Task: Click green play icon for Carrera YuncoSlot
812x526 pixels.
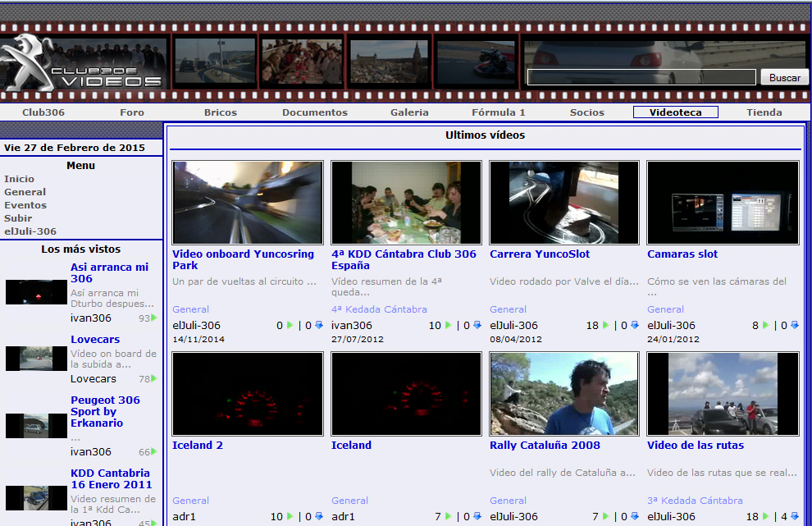Action: (x=606, y=326)
